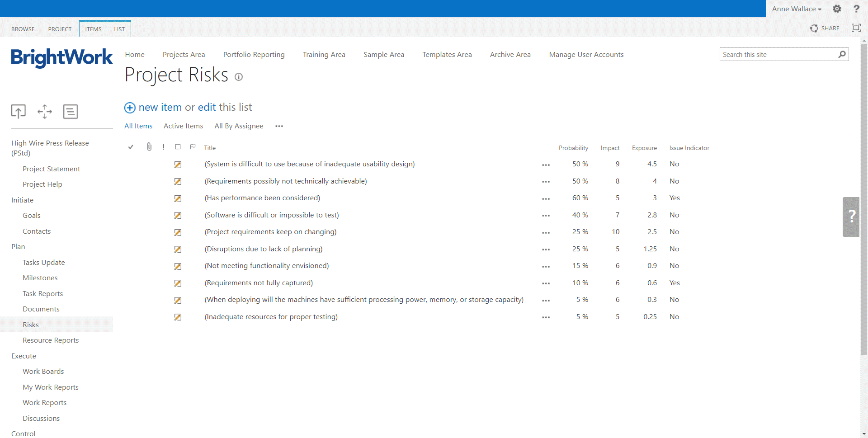Click the search magnifier icon

tap(842, 55)
